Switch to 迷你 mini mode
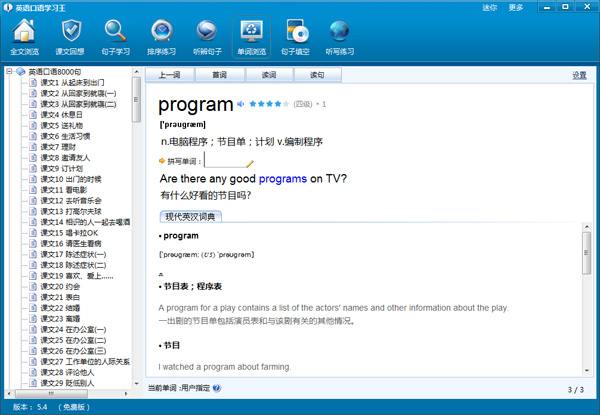This screenshot has width=600, height=415. (489, 7)
